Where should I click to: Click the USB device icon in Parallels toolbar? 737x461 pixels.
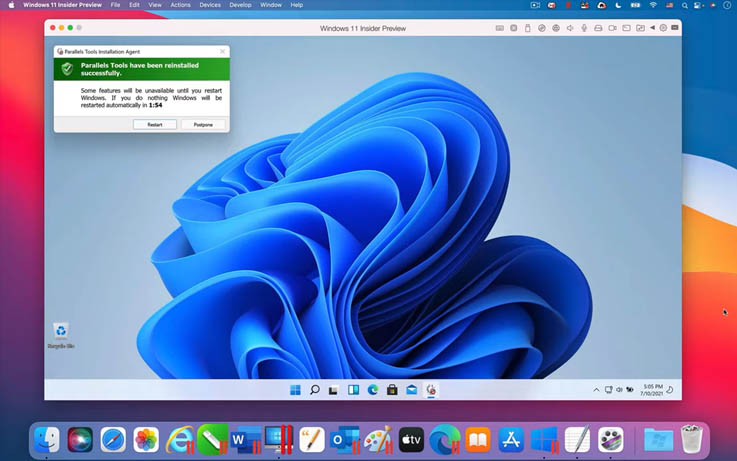pos(527,28)
